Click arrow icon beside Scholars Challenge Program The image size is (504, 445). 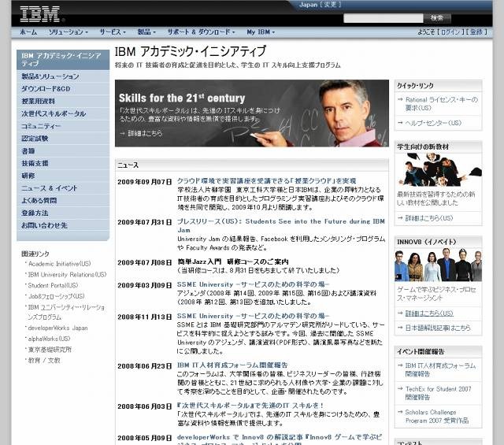coord(400,412)
